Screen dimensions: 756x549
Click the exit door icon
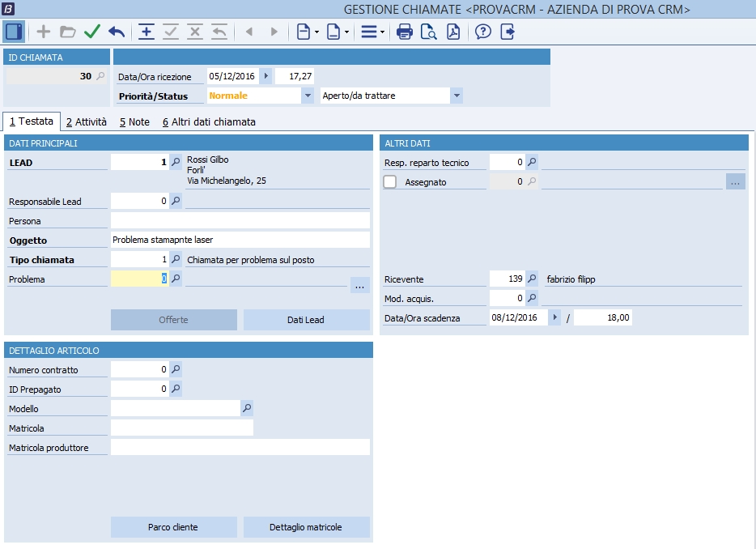[x=508, y=32]
